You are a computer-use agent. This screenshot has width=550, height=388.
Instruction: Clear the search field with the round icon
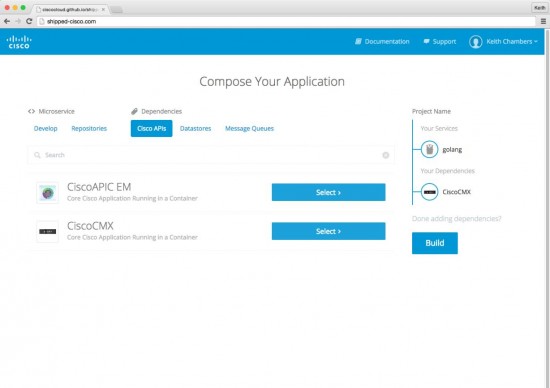click(x=385, y=155)
